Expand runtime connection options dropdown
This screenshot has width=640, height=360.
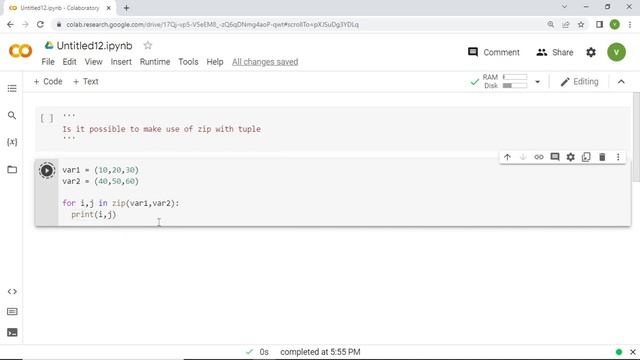[x=538, y=82]
